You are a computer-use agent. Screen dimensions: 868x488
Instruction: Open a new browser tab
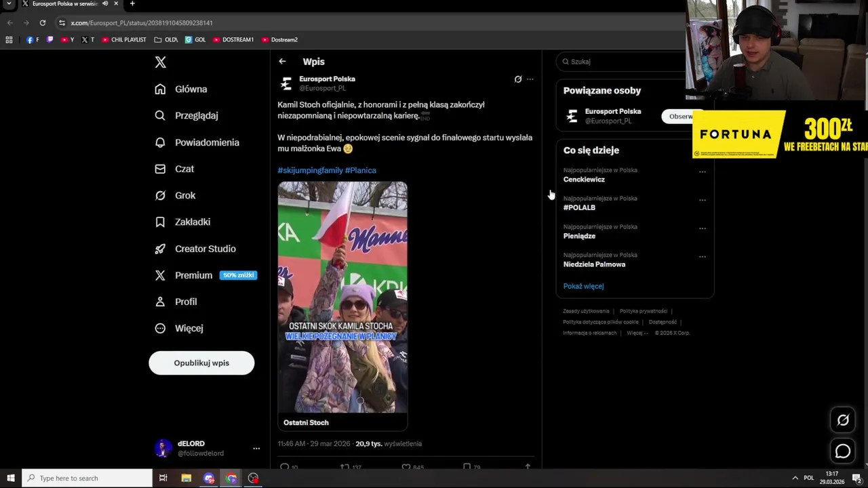coord(132,4)
